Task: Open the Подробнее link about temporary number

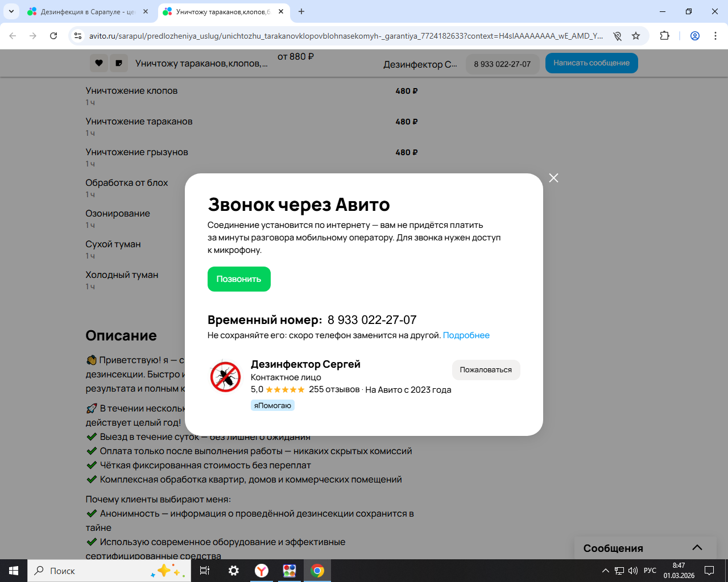Action: pyautogui.click(x=466, y=335)
